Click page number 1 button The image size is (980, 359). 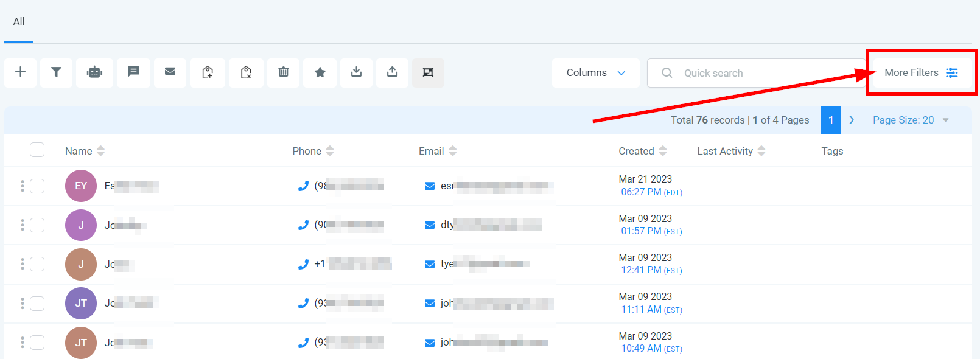tap(831, 120)
